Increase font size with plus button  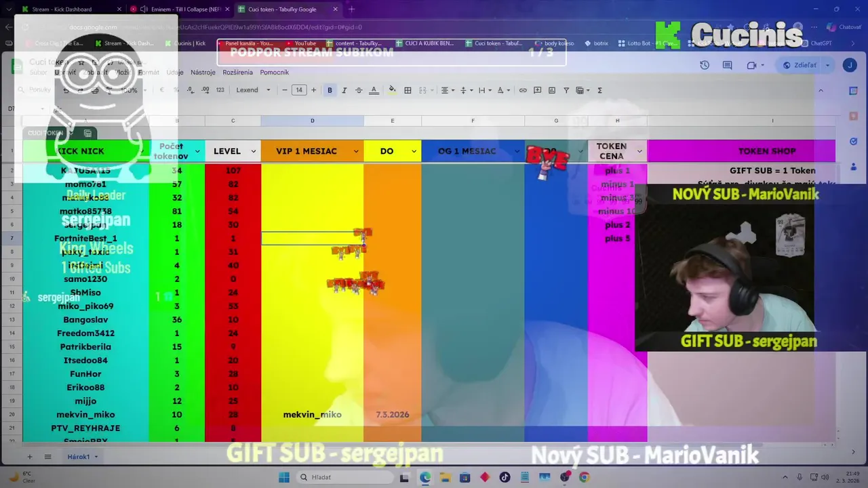tap(313, 90)
